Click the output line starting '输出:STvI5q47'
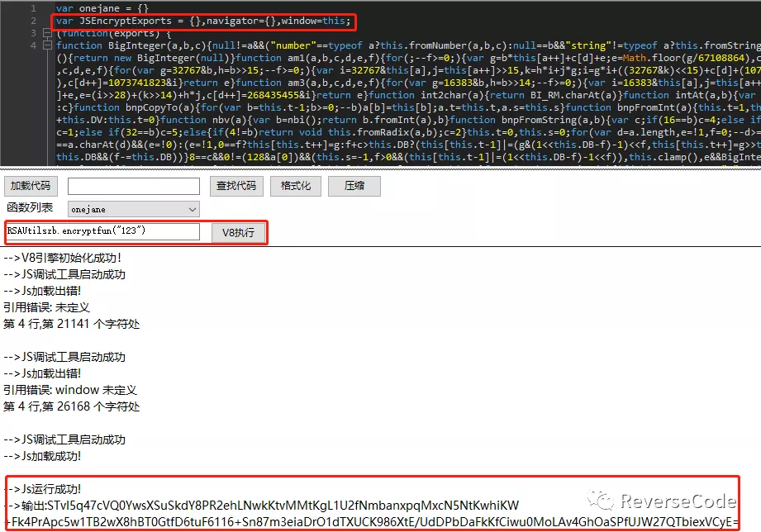 [264, 506]
